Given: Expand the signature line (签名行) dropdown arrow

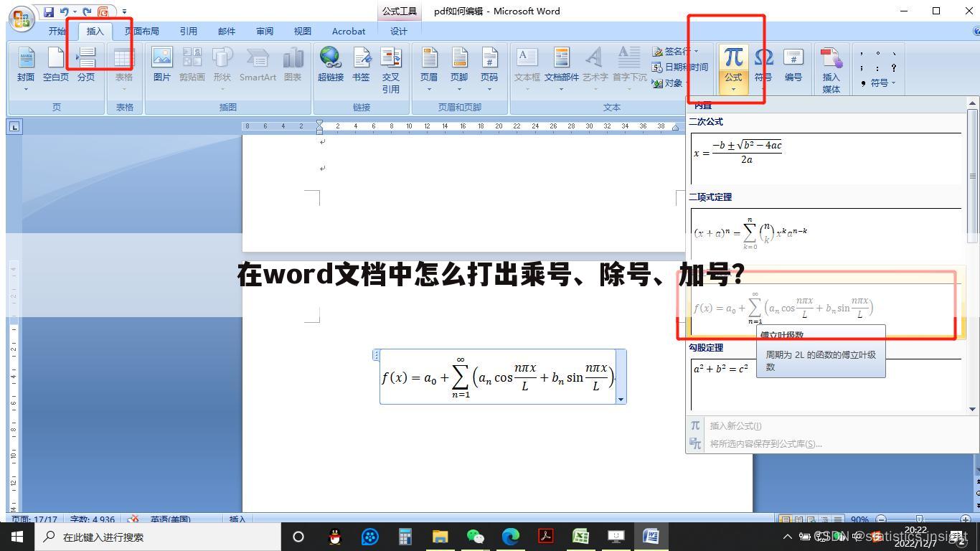Looking at the screenshot, I should coord(695,51).
